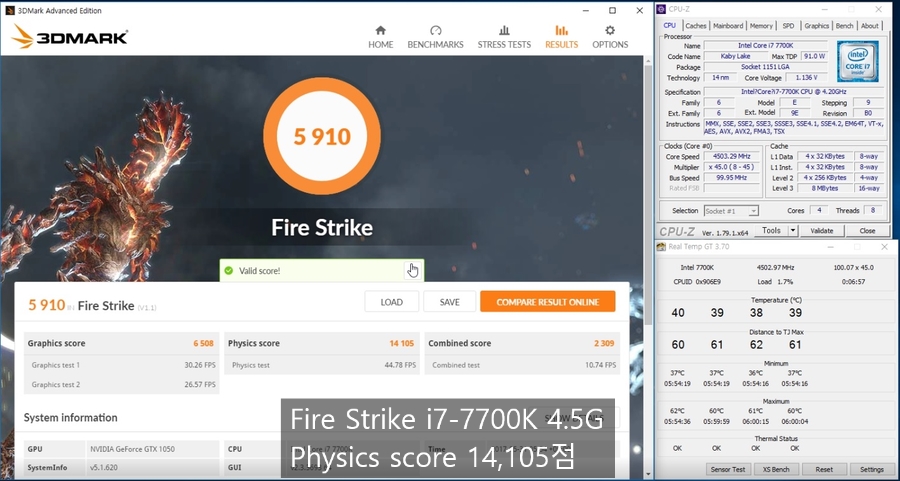900x481 pixels.
Task: Click the 3DMark title bar app icon
Action: [9, 10]
